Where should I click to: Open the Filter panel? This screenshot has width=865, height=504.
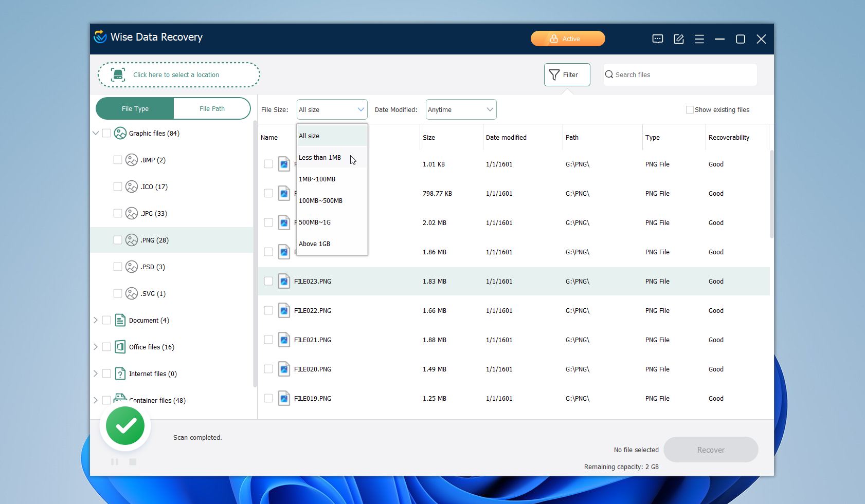566,74
